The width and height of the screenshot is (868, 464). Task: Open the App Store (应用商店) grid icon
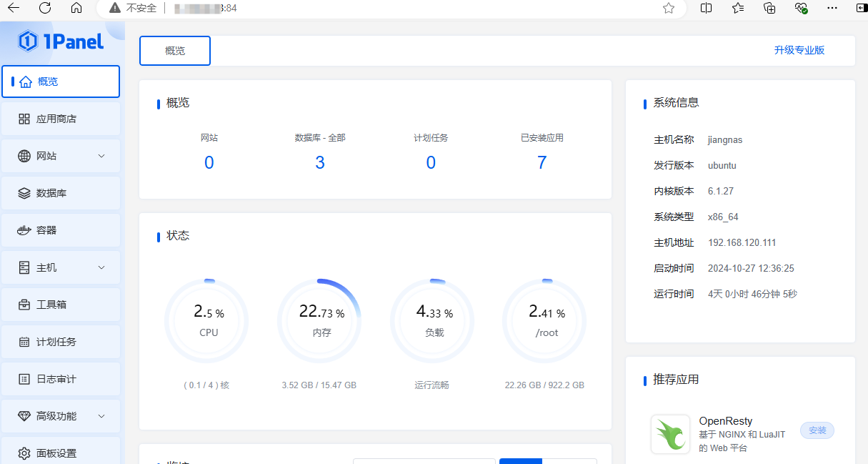pyautogui.click(x=24, y=119)
